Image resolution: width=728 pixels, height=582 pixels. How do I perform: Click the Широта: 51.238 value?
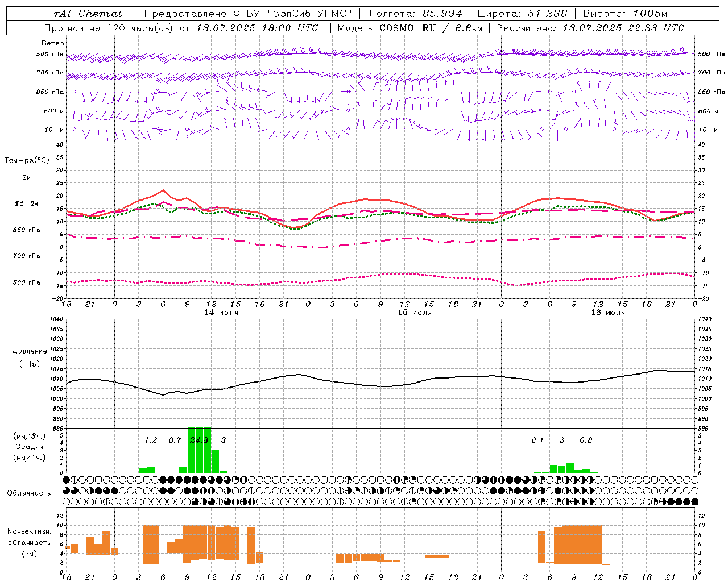click(522, 14)
